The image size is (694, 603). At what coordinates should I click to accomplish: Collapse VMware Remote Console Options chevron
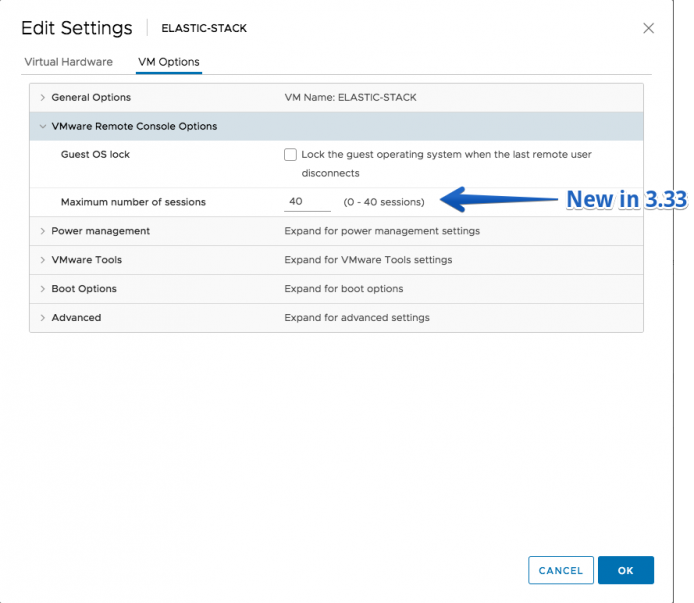coord(42,127)
